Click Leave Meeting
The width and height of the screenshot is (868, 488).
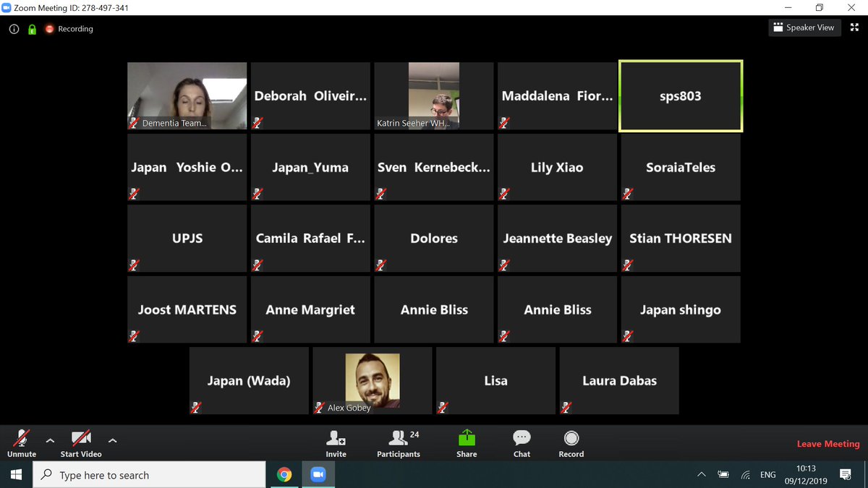point(828,444)
